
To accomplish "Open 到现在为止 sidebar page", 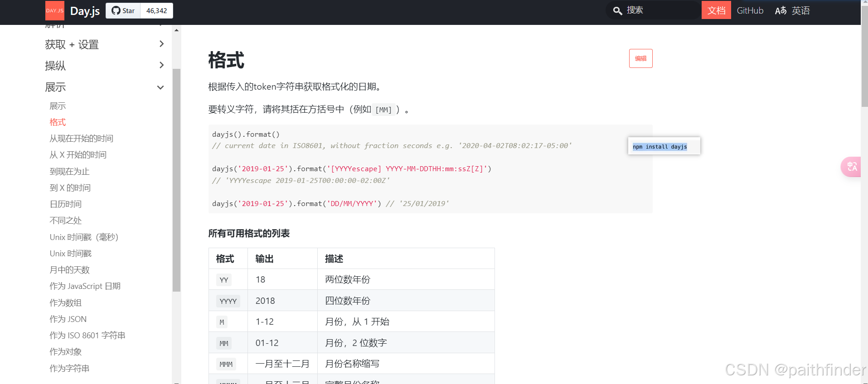I will (69, 172).
